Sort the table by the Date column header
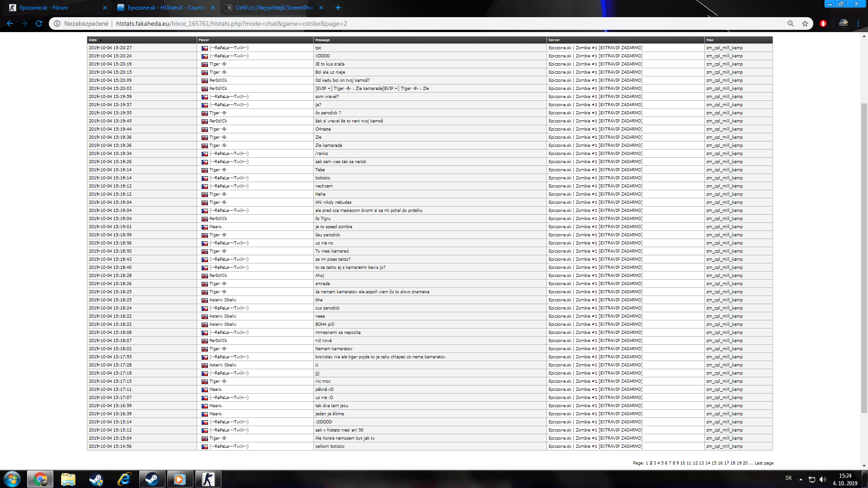This screenshot has height=488, width=868. pos(93,40)
